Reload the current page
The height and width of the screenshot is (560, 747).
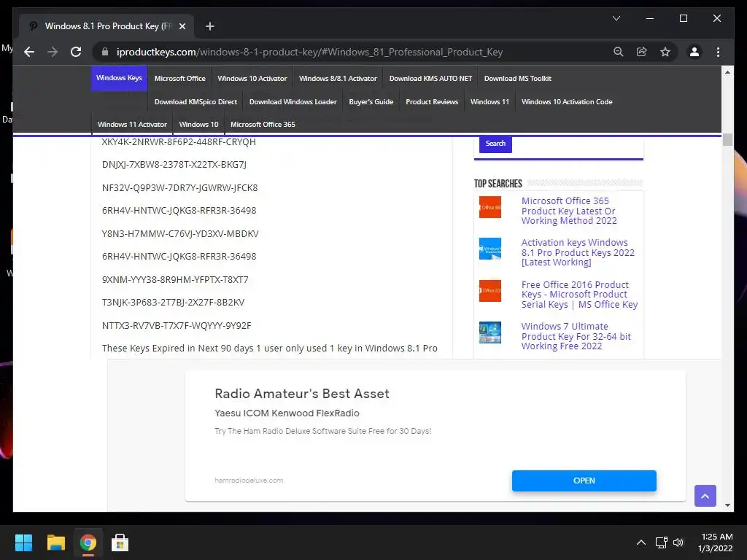pyautogui.click(x=76, y=52)
